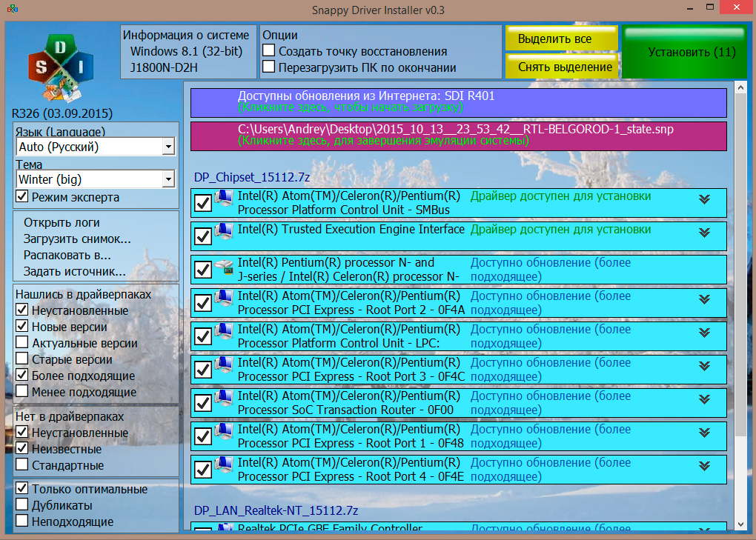Click the chip icon beside the Pentium N-series driver
The width and height of the screenshot is (756, 540).
223,269
